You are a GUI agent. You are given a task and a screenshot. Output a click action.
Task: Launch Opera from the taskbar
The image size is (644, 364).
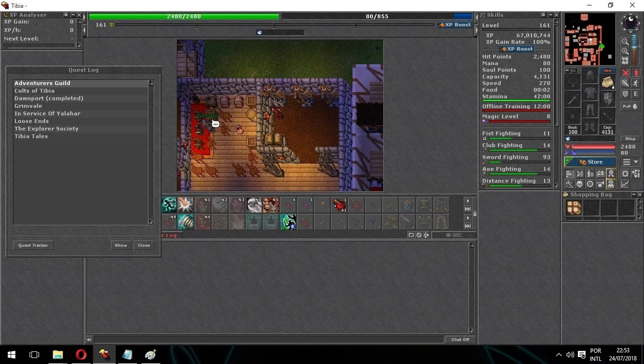[x=81, y=354]
